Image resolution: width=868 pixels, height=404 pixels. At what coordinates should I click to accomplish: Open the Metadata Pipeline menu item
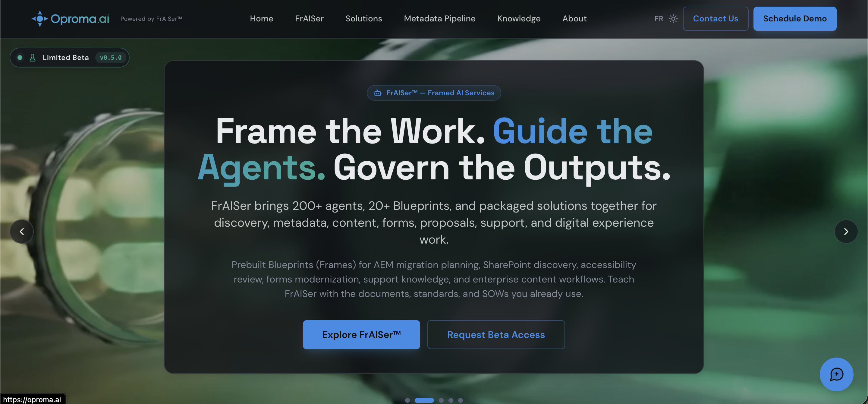[439, 18]
